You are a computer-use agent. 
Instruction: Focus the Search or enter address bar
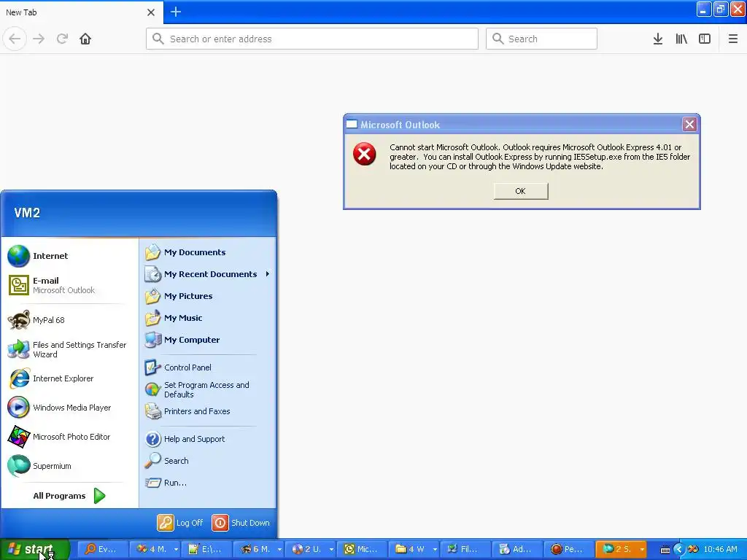tap(312, 39)
